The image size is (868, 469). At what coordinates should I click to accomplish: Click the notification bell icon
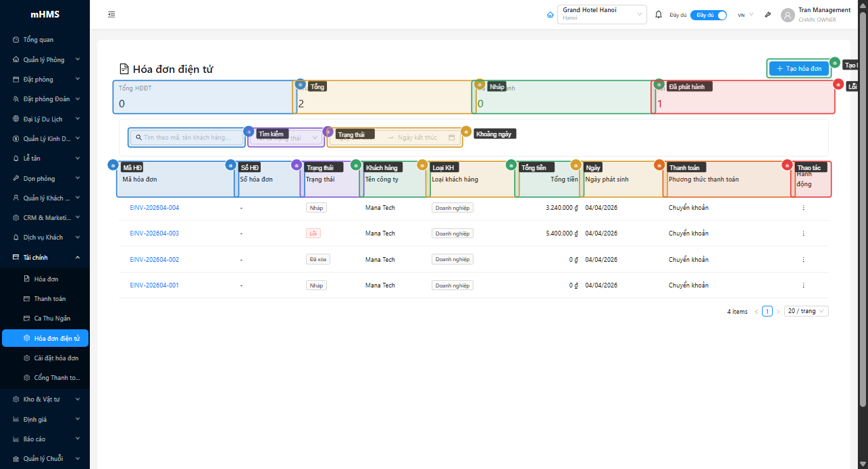point(659,14)
